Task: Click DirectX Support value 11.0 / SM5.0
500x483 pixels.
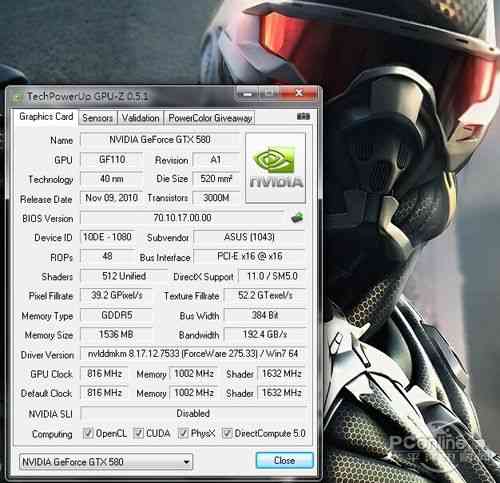Action: pos(272,276)
